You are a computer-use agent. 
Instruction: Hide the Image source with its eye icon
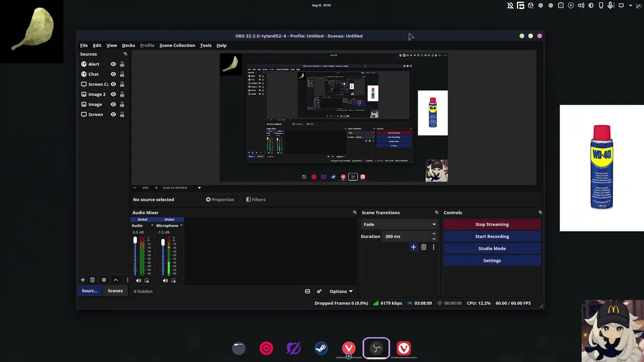click(x=113, y=105)
